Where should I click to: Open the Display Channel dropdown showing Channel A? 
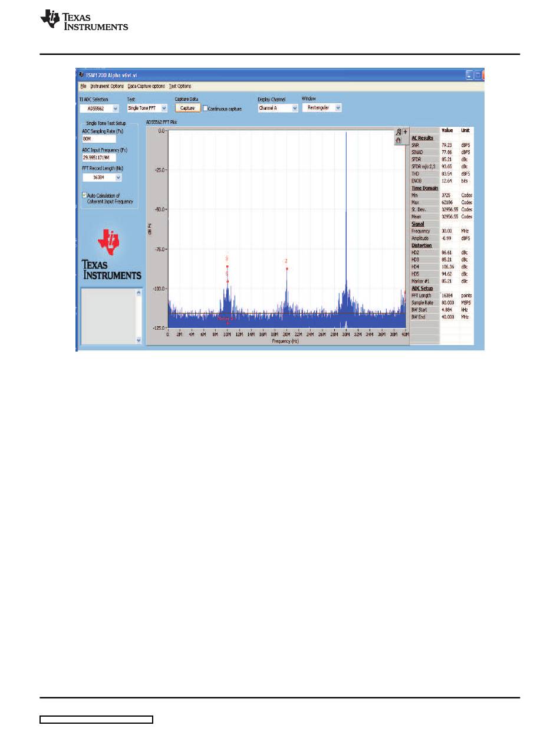tap(278, 109)
